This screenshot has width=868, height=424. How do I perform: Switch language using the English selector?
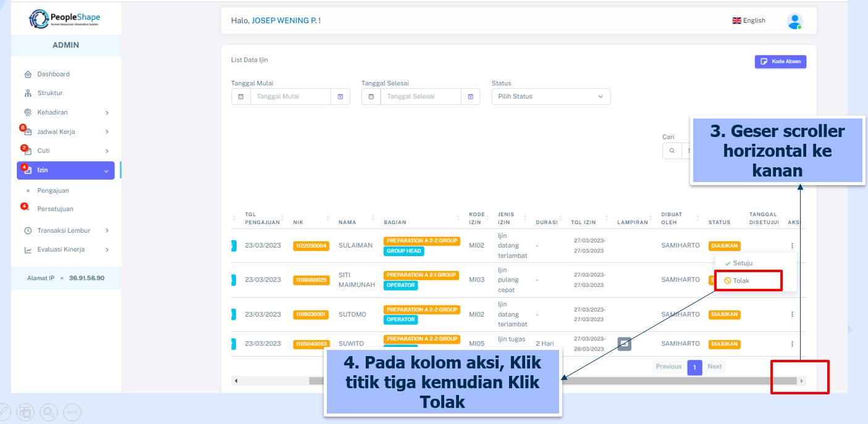point(749,21)
